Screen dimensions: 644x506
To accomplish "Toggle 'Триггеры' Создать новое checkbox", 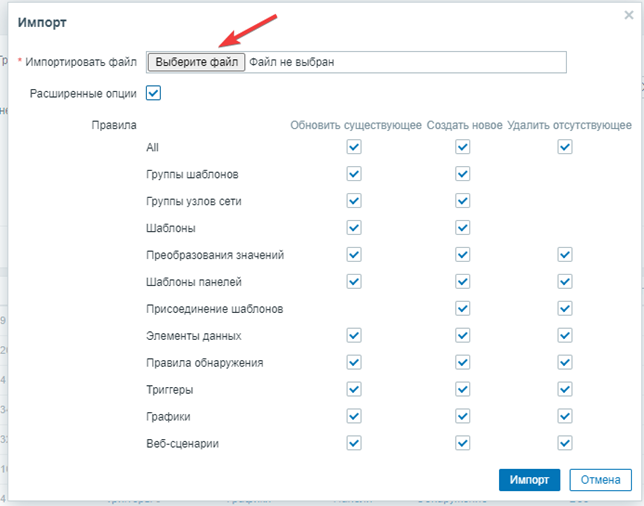I will click(x=462, y=389).
